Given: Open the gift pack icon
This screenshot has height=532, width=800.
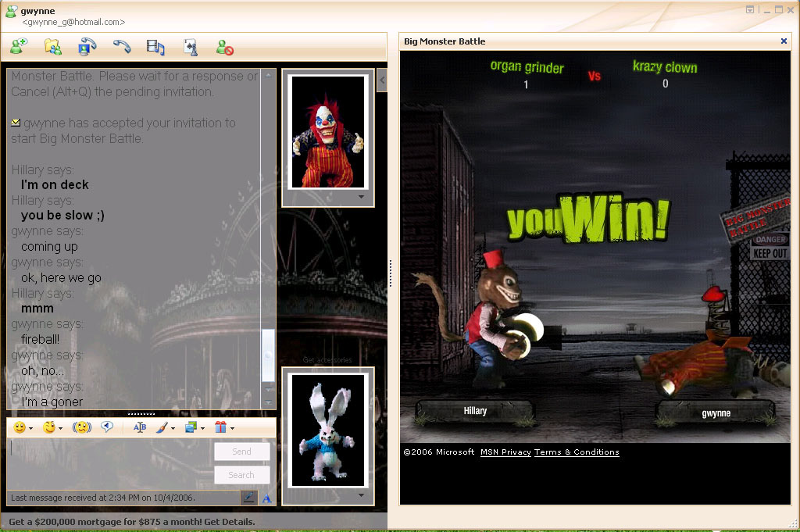Looking at the screenshot, I should 220,427.
